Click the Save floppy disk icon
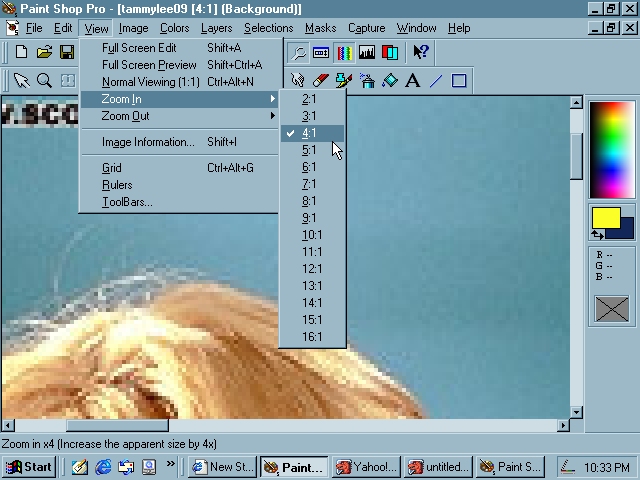Screen dimensions: 640x480 67,52
